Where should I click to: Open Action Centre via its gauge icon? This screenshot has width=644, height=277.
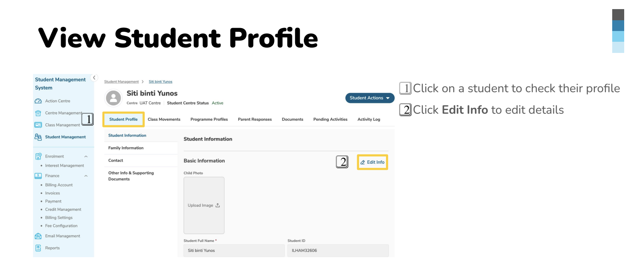point(38,101)
